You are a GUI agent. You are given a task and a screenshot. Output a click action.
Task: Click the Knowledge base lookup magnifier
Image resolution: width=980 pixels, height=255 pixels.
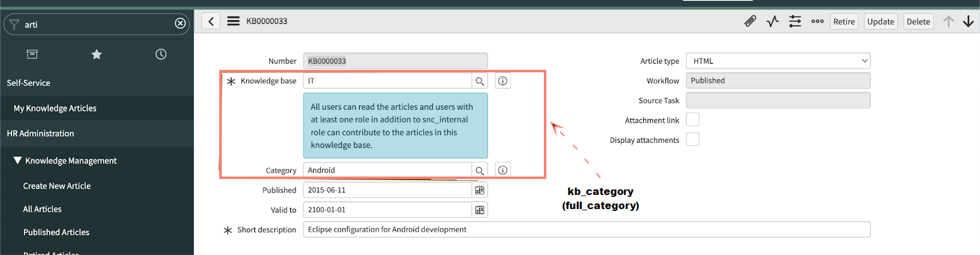[480, 81]
